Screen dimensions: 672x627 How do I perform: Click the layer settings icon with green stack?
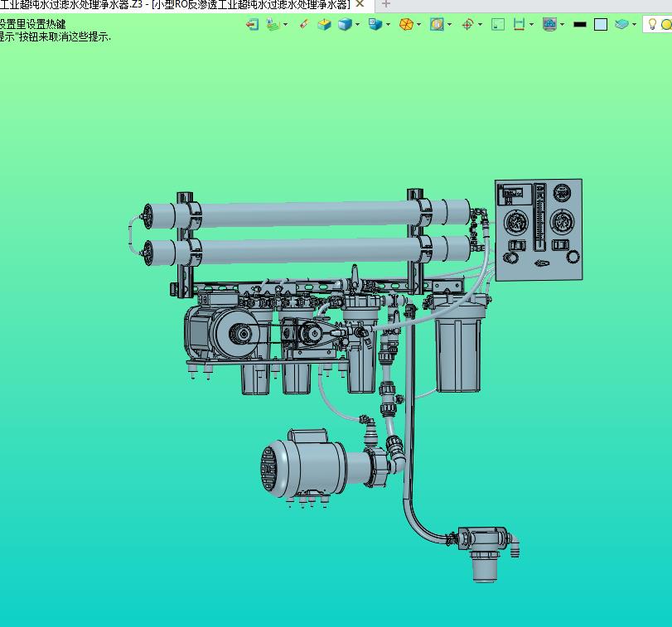273,24
